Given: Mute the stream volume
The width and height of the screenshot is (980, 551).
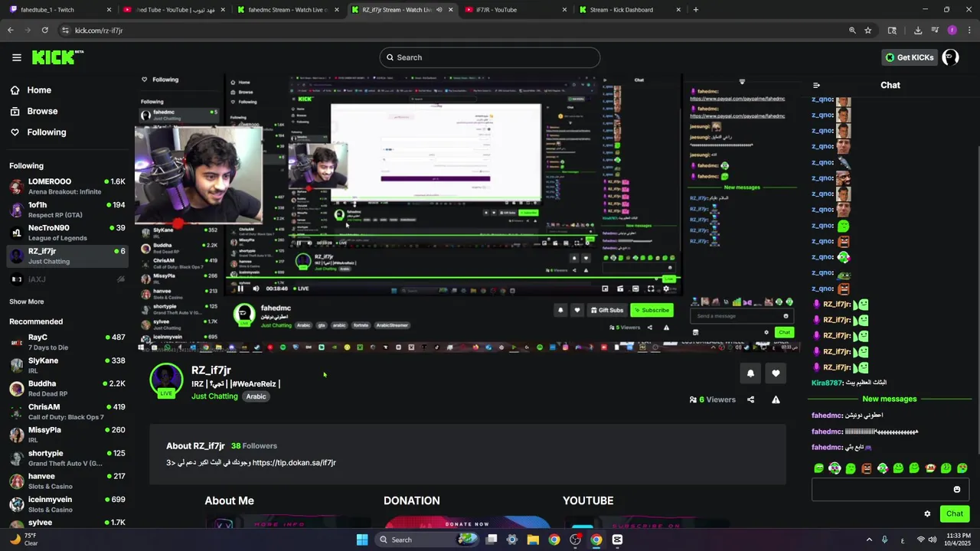Looking at the screenshot, I should (x=256, y=289).
